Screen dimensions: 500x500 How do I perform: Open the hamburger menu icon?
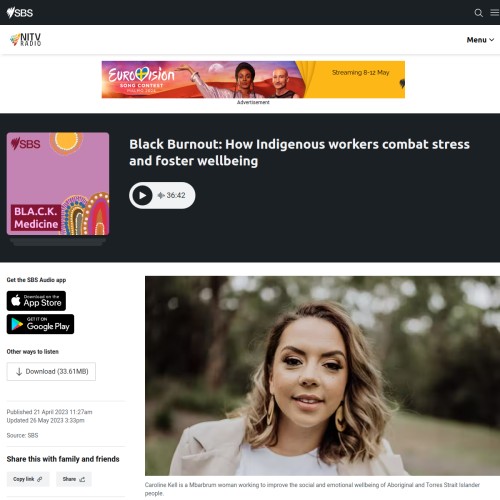pyautogui.click(x=495, y=12)
